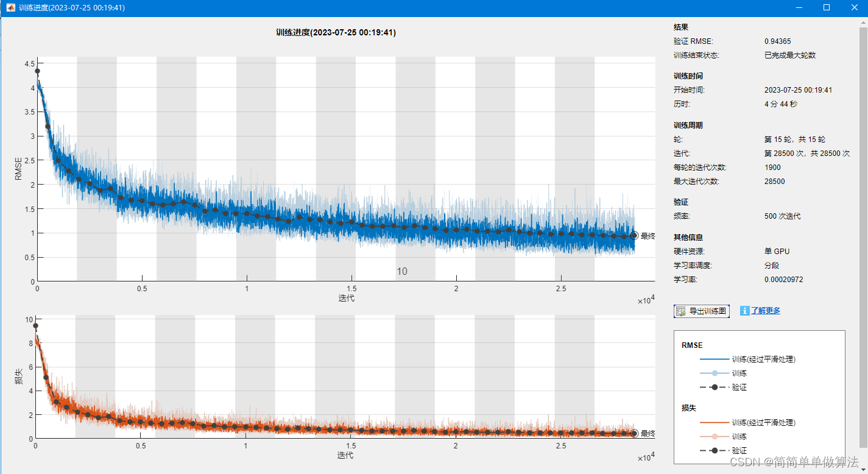Select the light blue 训练 sample in the RMSE legend
The width and height of the screenshot is (868, 474).
[x=715, y=373]
